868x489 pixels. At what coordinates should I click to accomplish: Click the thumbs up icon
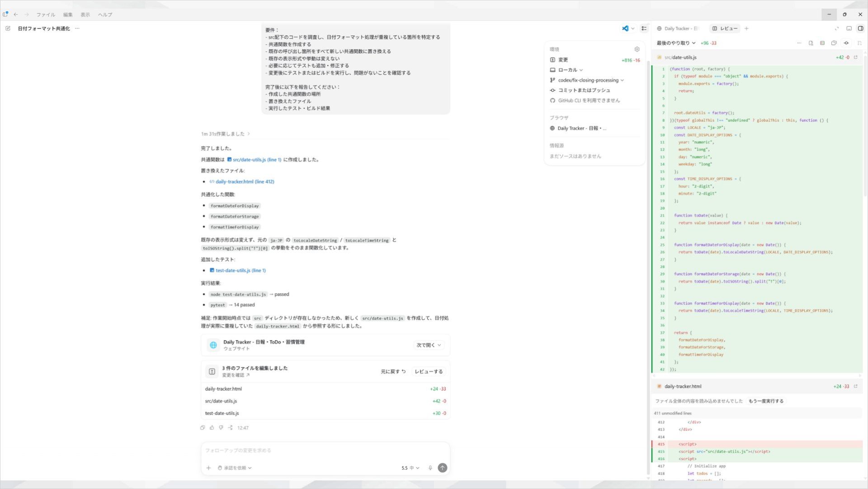click(212, 428)
